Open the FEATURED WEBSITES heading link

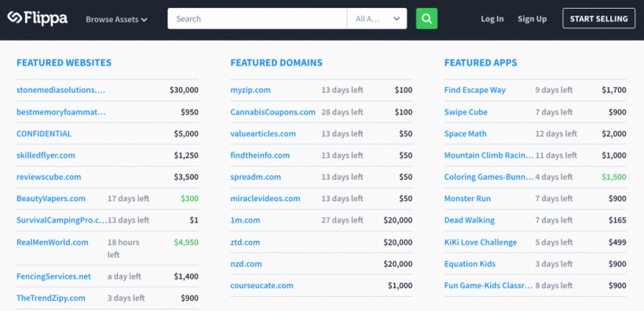(64, 63)
